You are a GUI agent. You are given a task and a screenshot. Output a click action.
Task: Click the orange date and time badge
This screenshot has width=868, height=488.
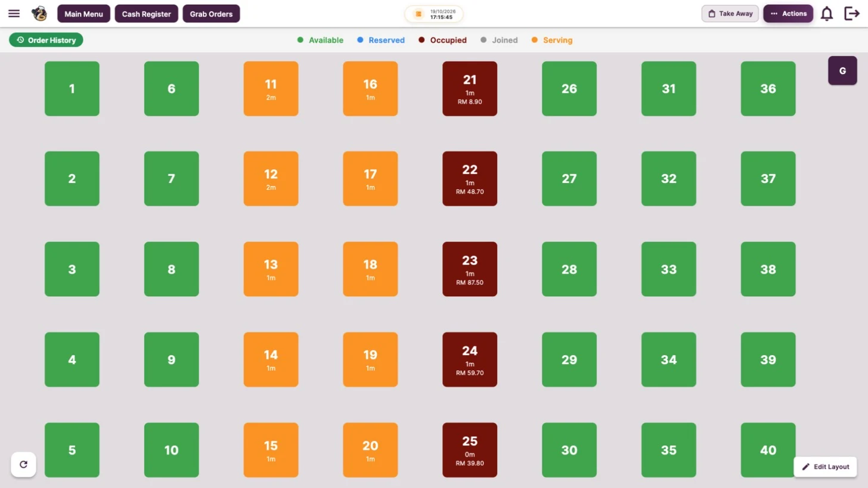tap(434, 14)
